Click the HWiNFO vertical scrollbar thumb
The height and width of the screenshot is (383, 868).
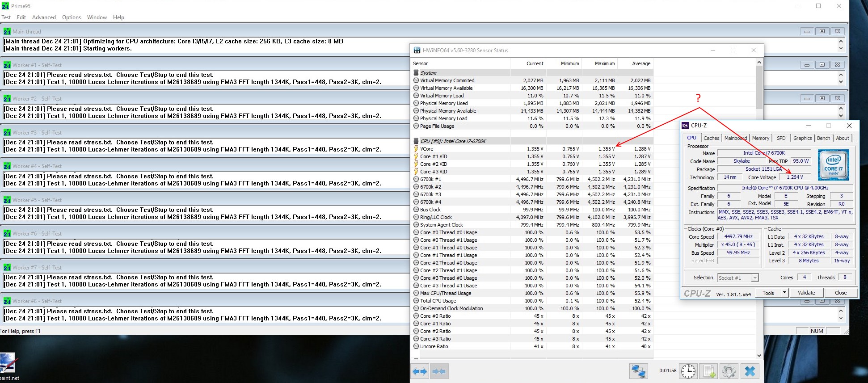(759, 88)
